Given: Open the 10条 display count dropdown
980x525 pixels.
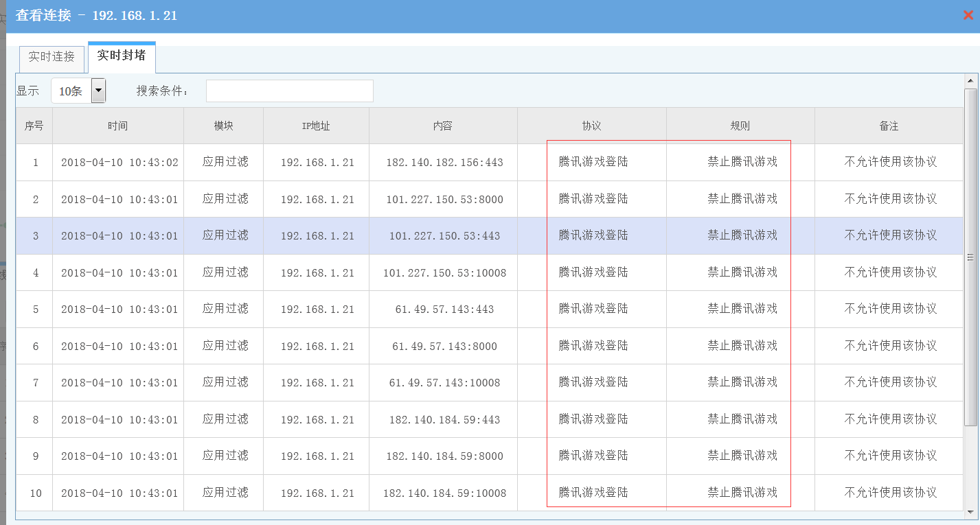Looking at the screenshot, I should click(98, 91).
